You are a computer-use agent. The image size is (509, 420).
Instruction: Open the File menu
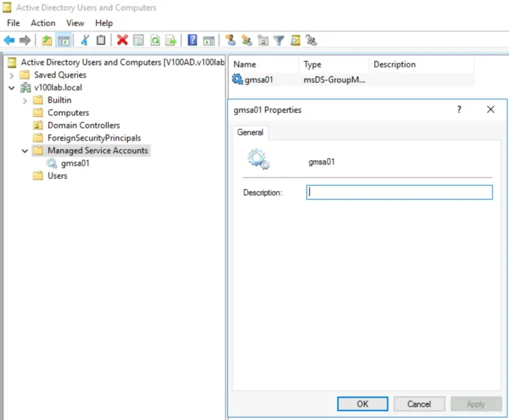pos(13,23)
